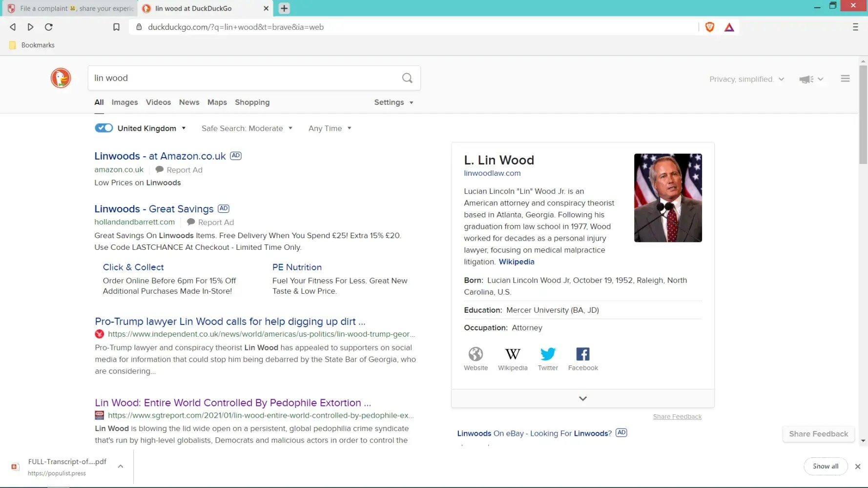This screenshot has width=868, height=488.
Task: Click the lin wood search input field
Action: click(x=244, y=78)
